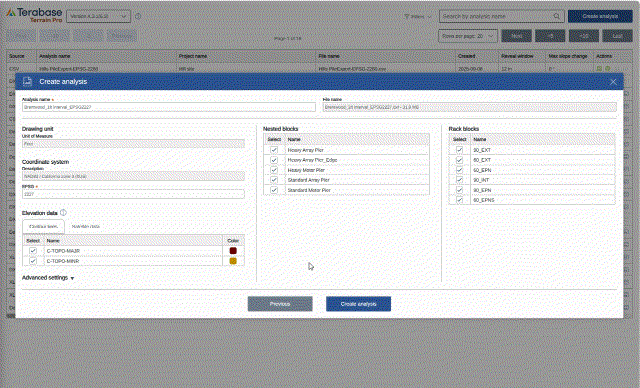Viewport: 640px width, 388px height.
Task: Click the File name field
Action: 469,107
